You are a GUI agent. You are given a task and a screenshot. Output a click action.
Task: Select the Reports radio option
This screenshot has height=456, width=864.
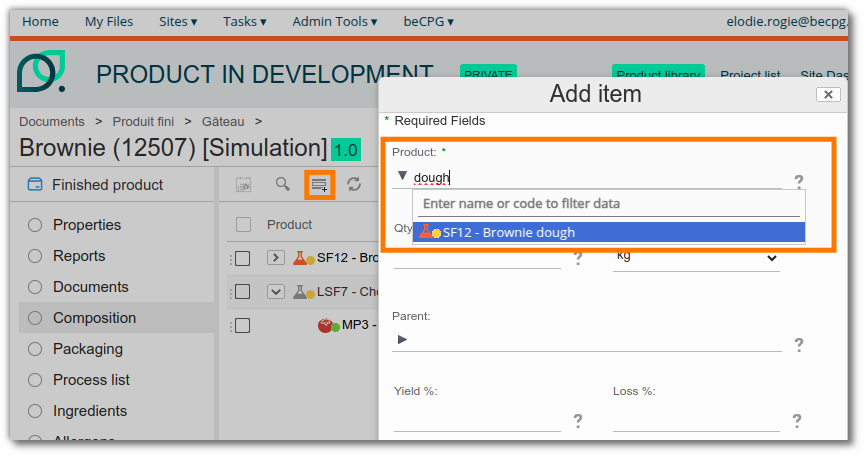click(x=35, y=256)
